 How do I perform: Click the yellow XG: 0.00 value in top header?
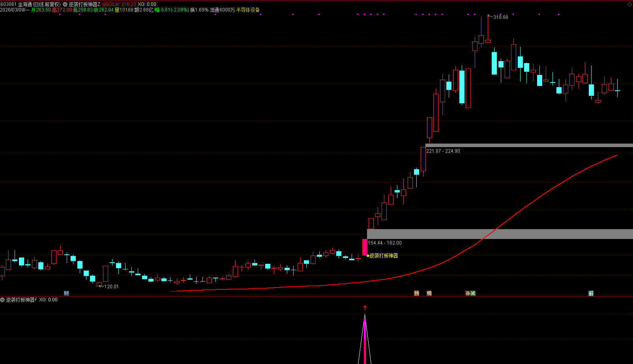click(x=147, y=4)
